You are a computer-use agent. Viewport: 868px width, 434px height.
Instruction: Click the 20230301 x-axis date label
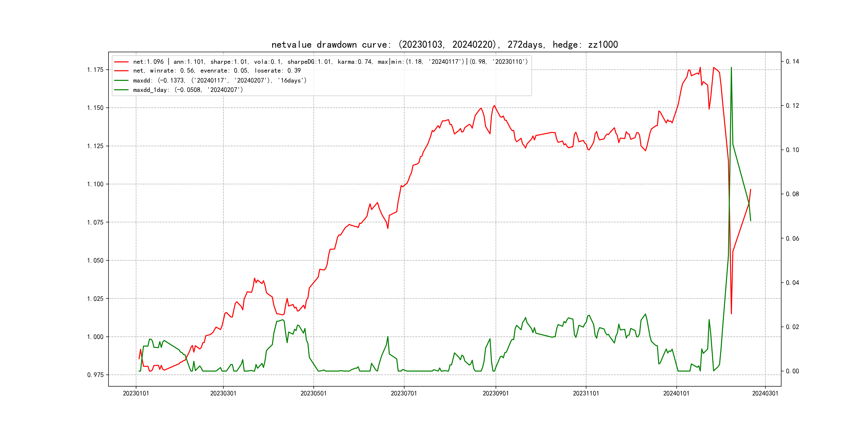click(223, 393)
